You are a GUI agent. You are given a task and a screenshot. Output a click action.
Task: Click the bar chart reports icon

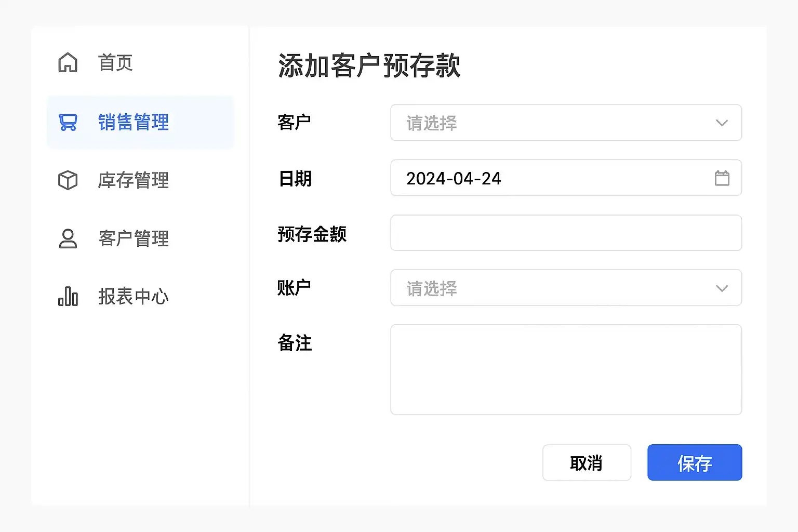click(x=68, y=296)
